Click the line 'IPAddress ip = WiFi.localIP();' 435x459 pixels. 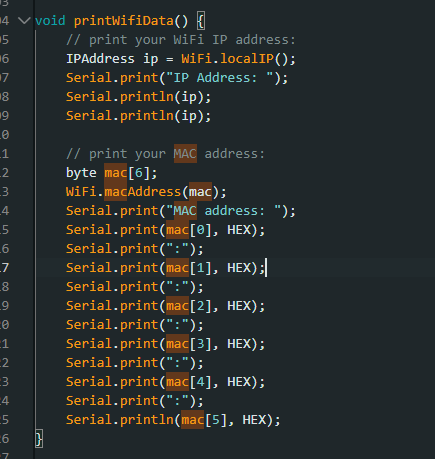point(181,59)
